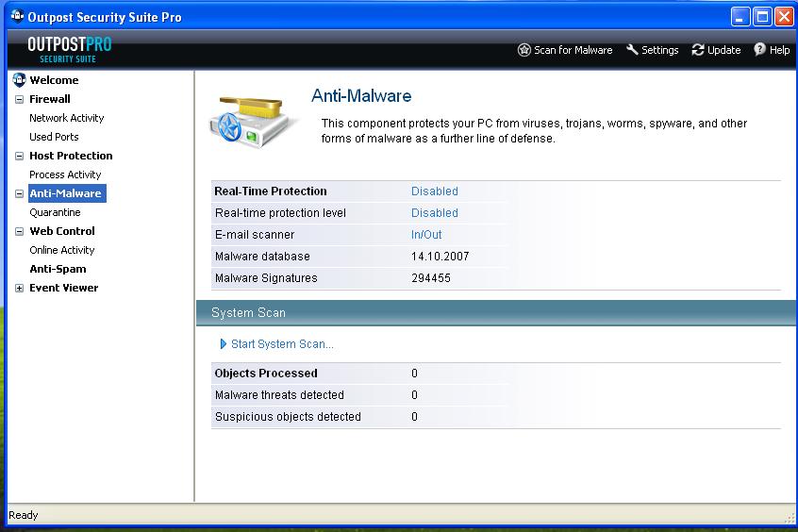Image resolution: width=798 pixels, height=532 pixels.
Task: Collapse the Anti-Malware tree node
Action: tap(19, 193)
